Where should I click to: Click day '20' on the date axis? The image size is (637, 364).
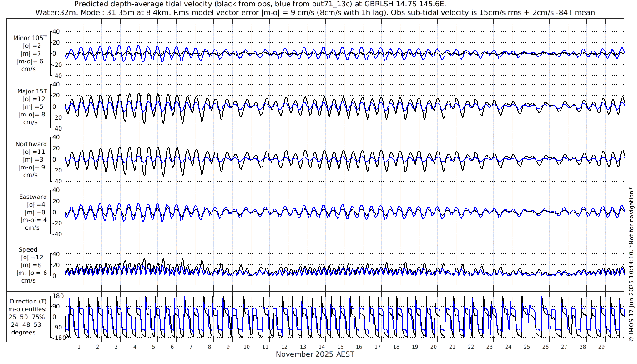[x=433, y=346]
